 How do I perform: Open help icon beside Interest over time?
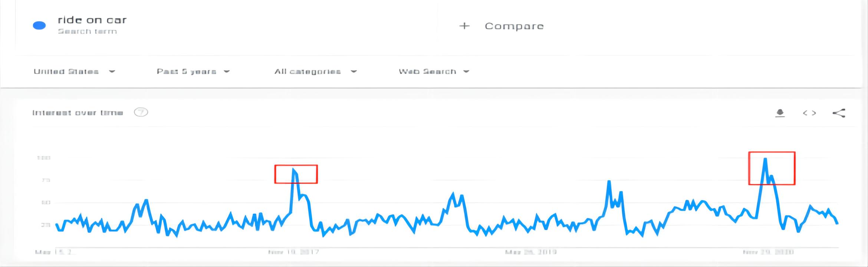pyautogui.click(x=141, y=112)
